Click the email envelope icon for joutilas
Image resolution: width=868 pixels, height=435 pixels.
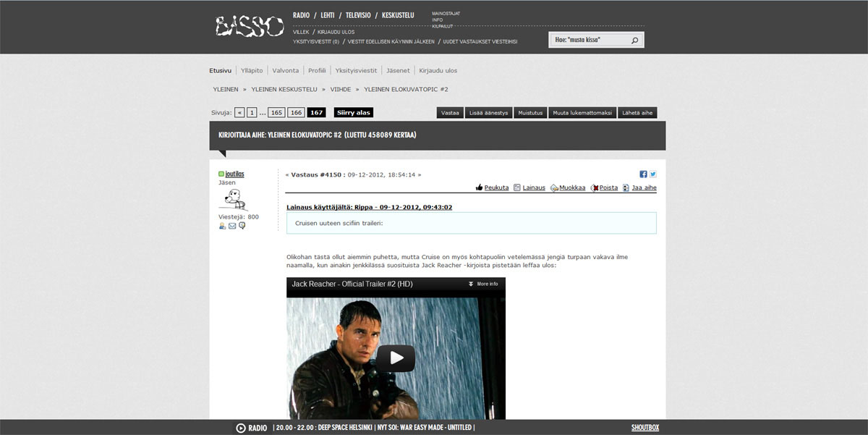[232, 226]
